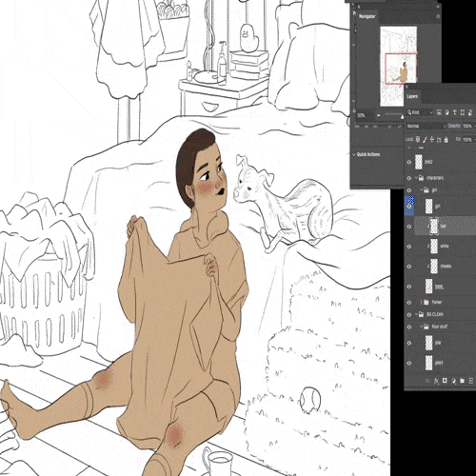Open the Normal blend mode dropdown
Image resolution: width=476 pixels, height=476 pixels.
[x=426, y=126]
